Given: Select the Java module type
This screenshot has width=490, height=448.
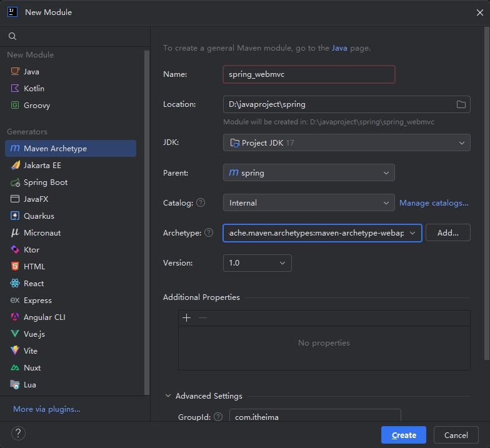Looking at the screenshot, I should point(71,71).
